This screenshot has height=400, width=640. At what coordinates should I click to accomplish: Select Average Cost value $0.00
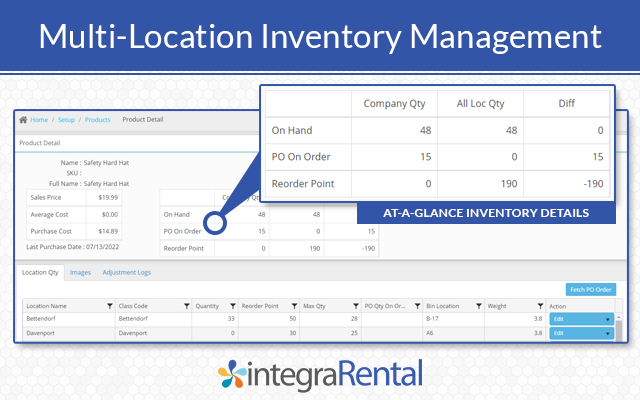pyautogui.click(x=110, y=215)
